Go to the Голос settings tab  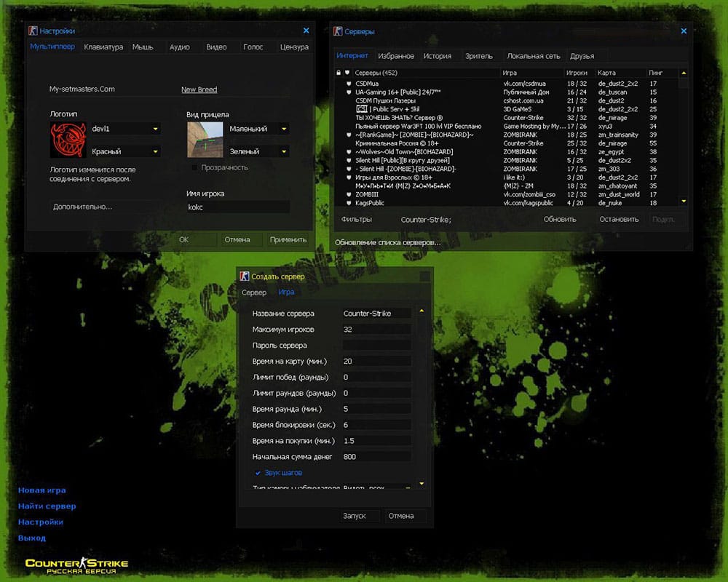pyautogui.click(x=253, y=47)
